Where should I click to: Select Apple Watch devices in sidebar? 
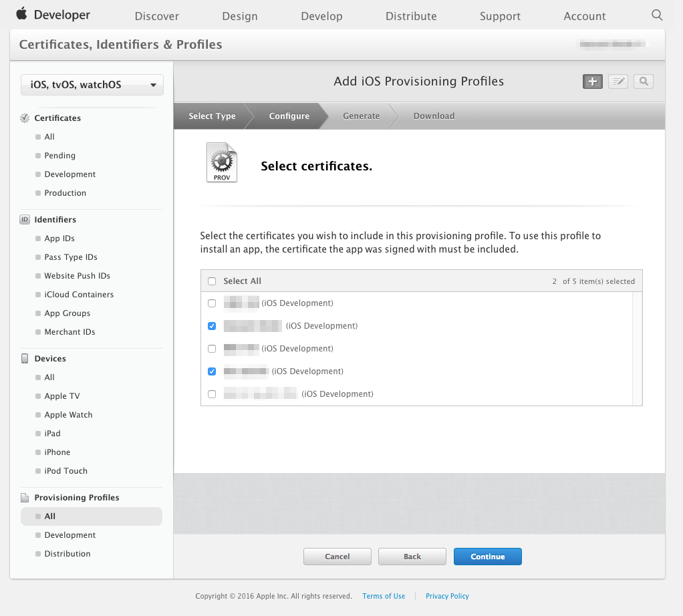(x=68, y=414)
